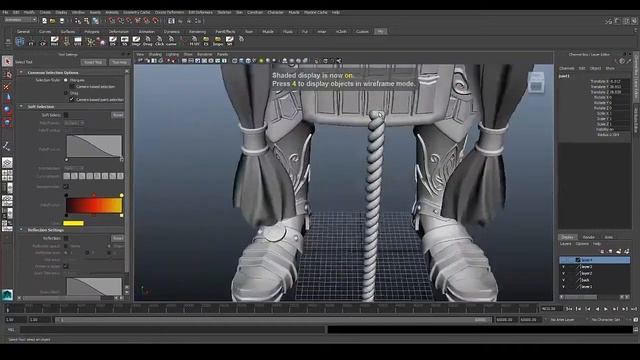This screenshot has width=640, height=360.
Task: Enable the first snap magnet icon
Action: pyautogui.click(x=111, y=21)
